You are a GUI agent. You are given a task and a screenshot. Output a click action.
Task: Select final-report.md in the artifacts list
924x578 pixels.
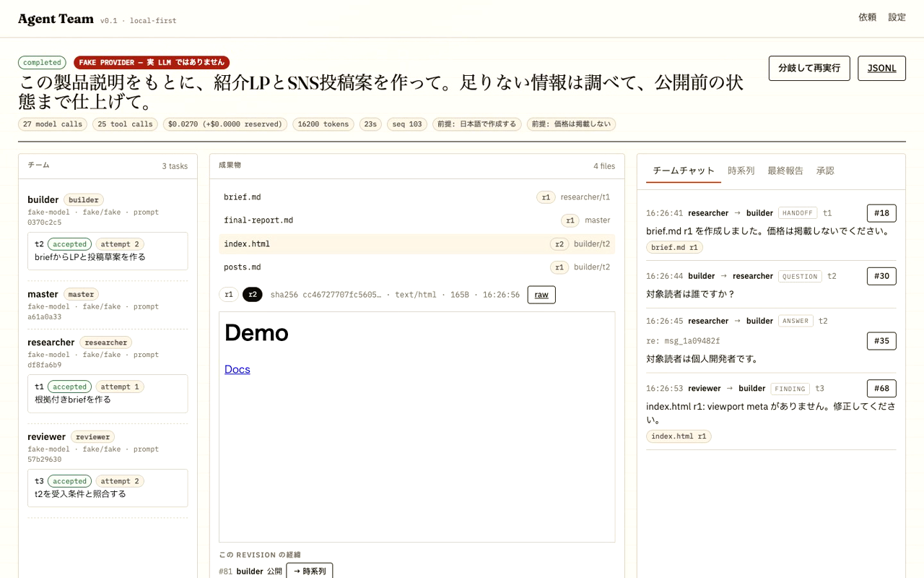pyautogui.click(x=417, y=220)
